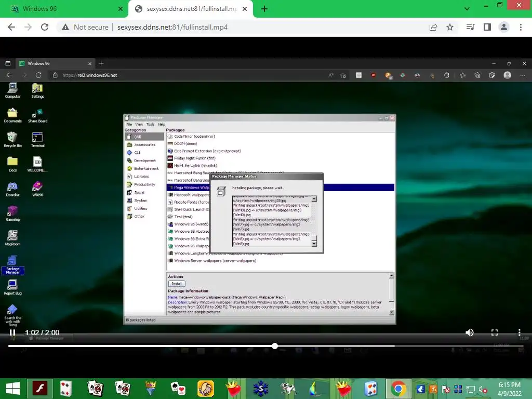
Task: Open the Chrome profile avatar menu
Action: pos(504,27)
